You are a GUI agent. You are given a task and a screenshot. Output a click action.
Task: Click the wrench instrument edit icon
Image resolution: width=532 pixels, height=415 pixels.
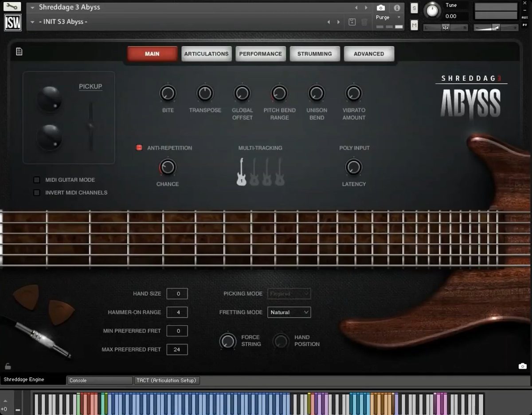click(13, 7)
